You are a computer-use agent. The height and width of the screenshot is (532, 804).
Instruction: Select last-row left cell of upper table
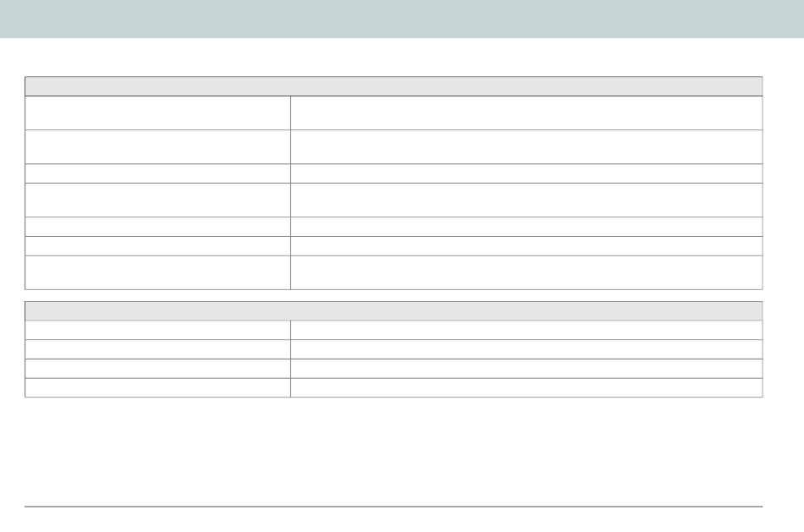point(158,272)
